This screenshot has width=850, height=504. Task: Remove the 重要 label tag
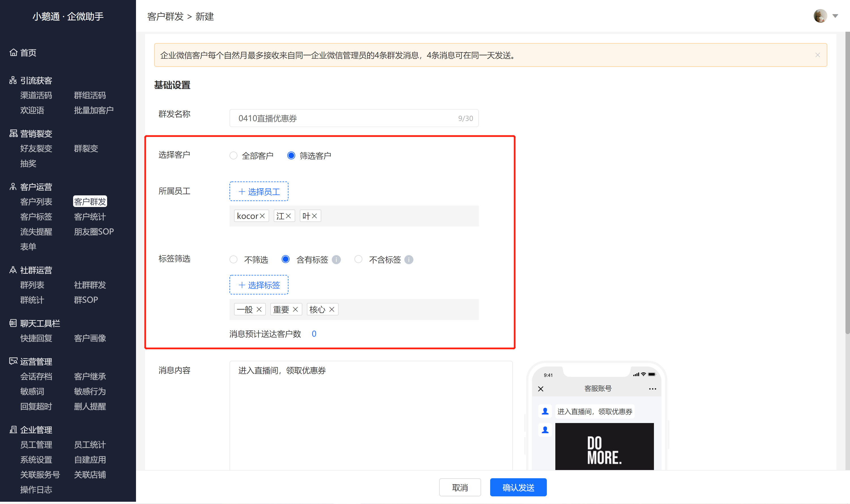coord(295,309)
